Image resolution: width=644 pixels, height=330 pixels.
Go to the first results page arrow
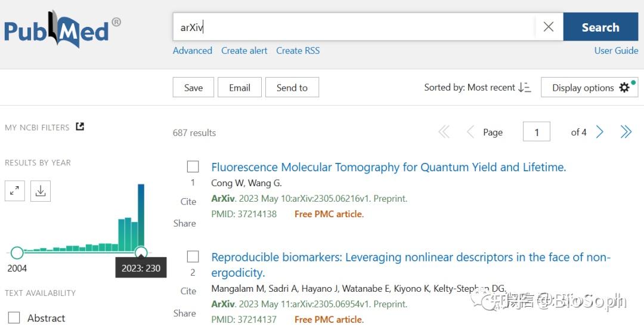point(444,132)
